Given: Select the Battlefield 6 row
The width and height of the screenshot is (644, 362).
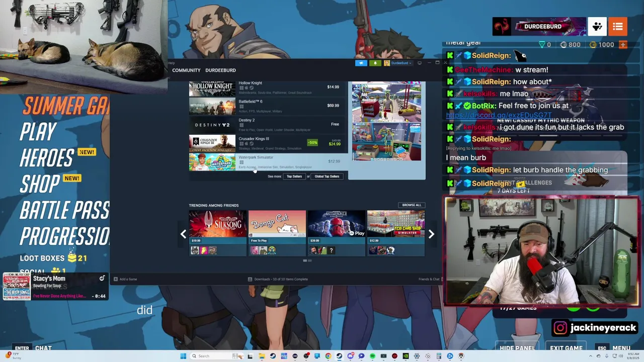Looking at the screenshot, I should click(x=268, y=106).
